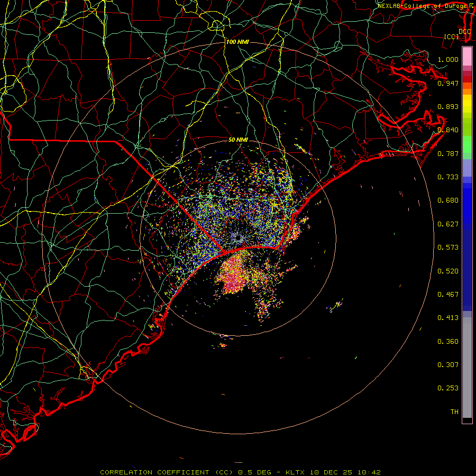Click the 0.413 legend value
This screenshot has width=476, height=476.
[x=448, y=318]
